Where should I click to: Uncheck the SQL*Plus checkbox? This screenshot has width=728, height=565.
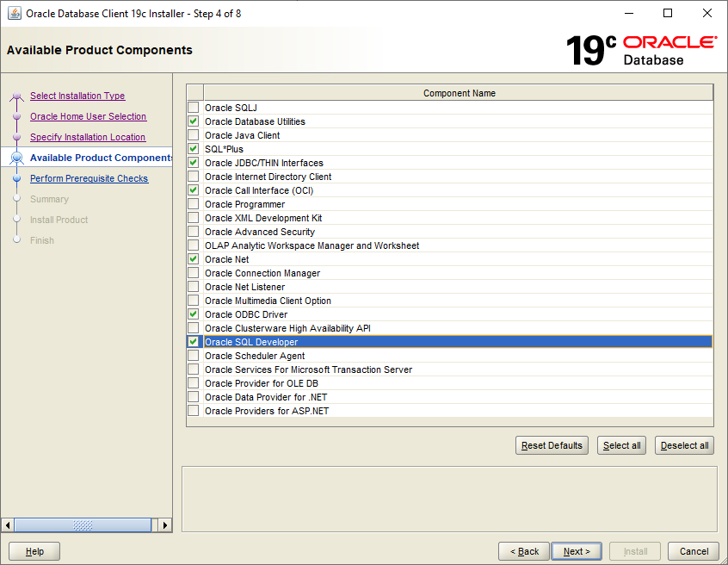coord(193,149)
